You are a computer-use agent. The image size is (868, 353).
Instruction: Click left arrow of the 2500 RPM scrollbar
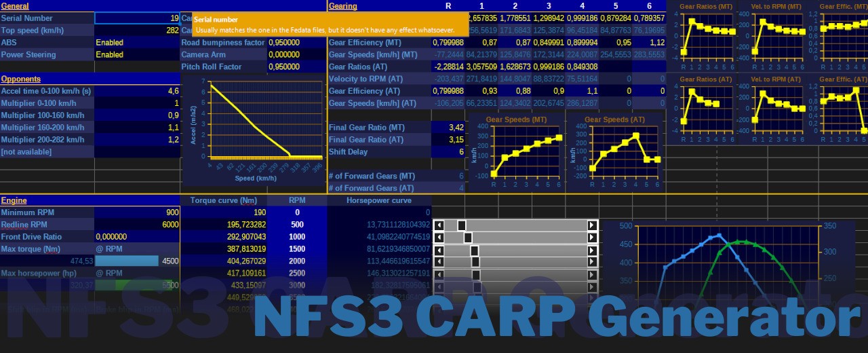click(439, 274)
